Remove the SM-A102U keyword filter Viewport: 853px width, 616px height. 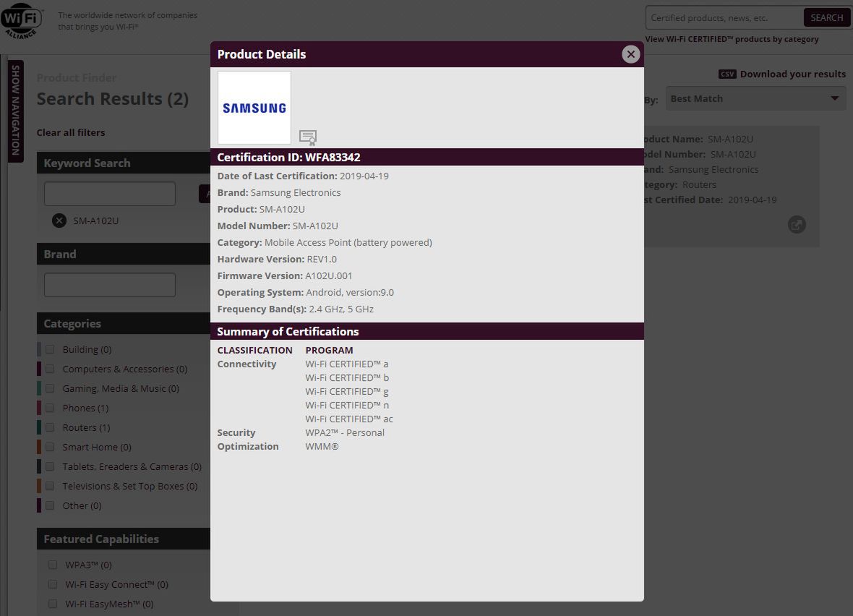[59, 221]
